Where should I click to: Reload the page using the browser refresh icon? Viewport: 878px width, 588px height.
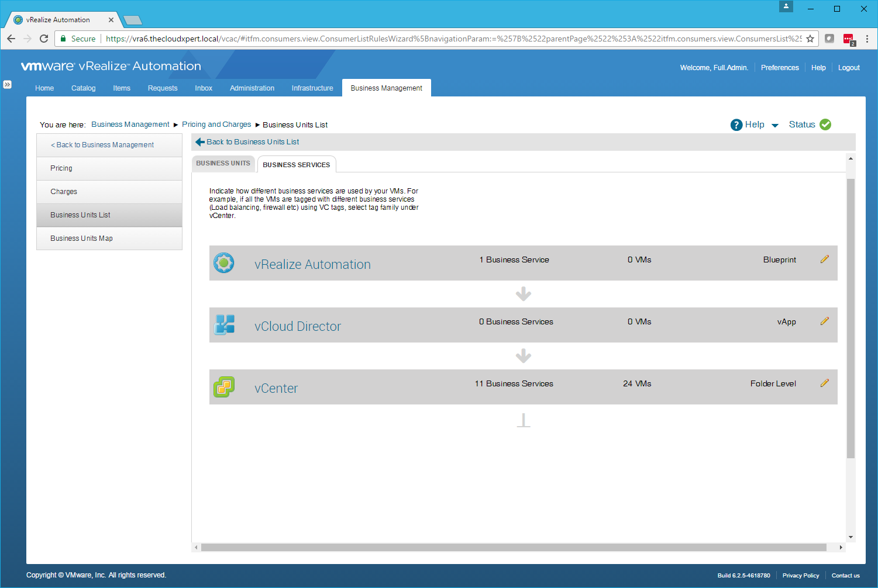coord(44,39)
